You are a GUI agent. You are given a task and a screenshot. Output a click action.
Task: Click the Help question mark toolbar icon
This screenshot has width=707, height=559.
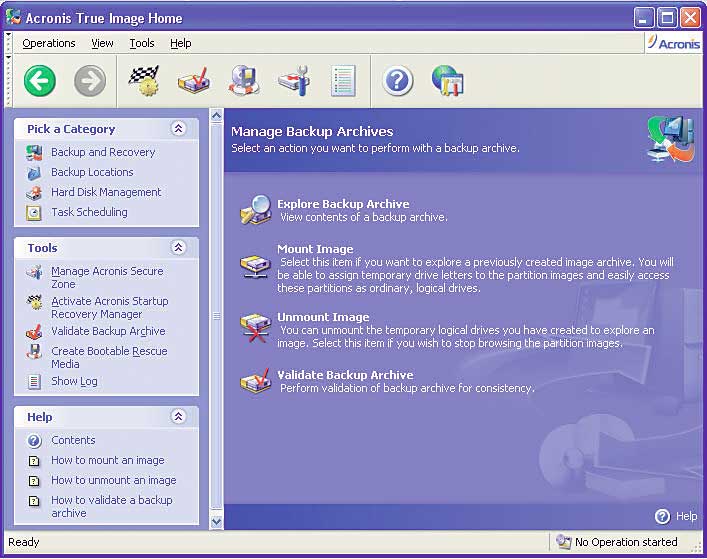click(x=397, y=81)
